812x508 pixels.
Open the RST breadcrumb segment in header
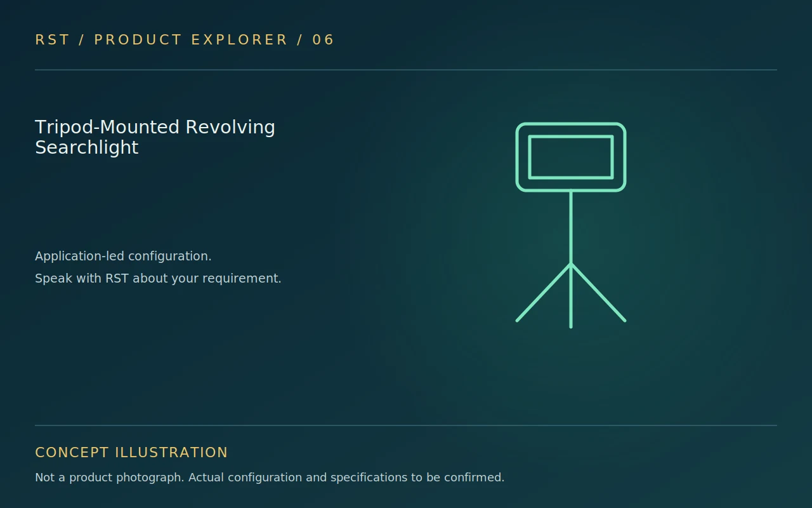pyautogui.click(x=52, y=40)
